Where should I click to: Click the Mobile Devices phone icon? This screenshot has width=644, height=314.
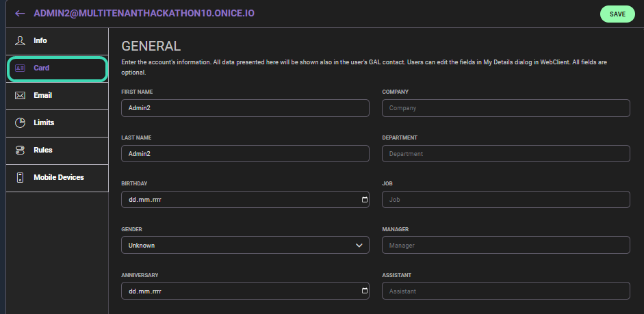pyautogui.click(x=20, y=178)
